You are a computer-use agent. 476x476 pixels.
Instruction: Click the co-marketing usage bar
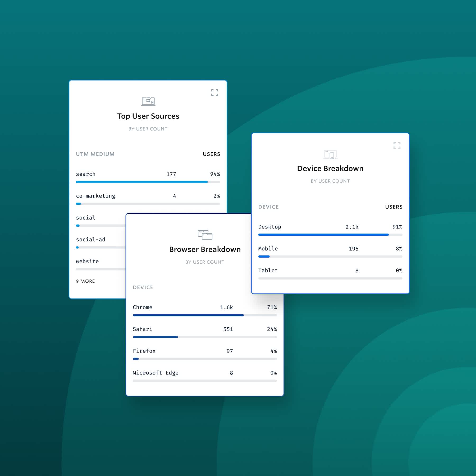[148, 204]
